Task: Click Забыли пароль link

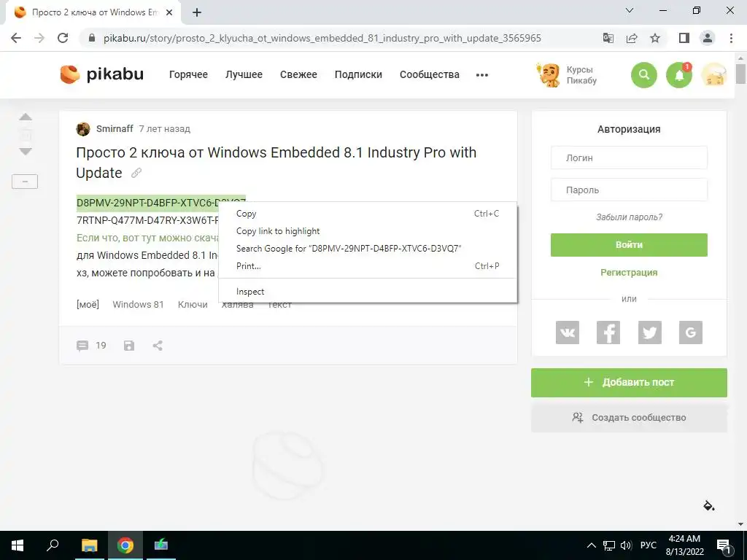Action: [629, 217]
